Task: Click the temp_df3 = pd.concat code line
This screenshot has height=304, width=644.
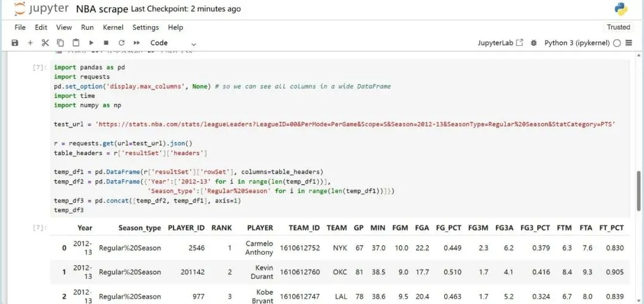Action: [x=147, y=201]
